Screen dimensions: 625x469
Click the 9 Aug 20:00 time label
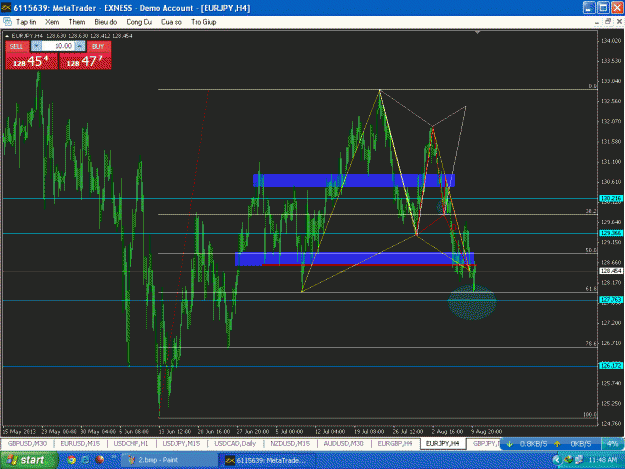coord(486,432)
